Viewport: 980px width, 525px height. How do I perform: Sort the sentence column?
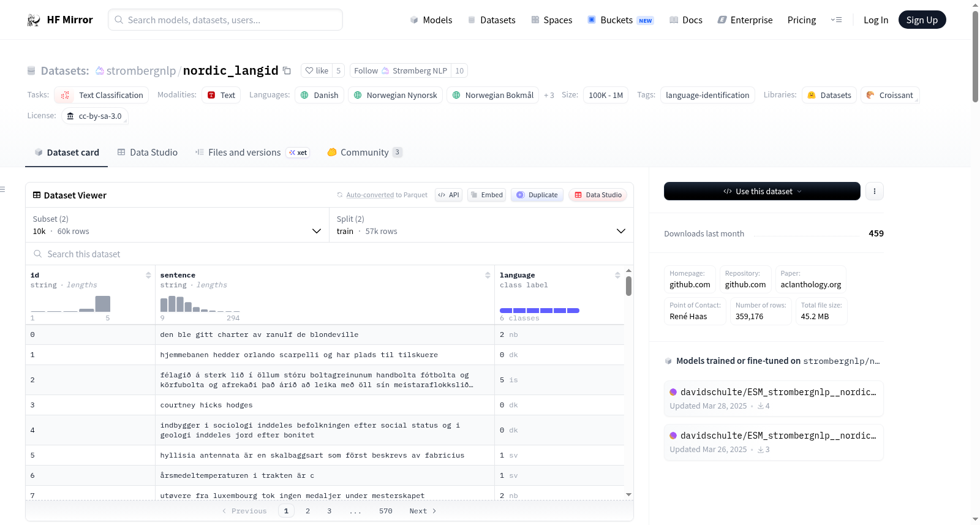pyautogui.click(x=488, y=275)
